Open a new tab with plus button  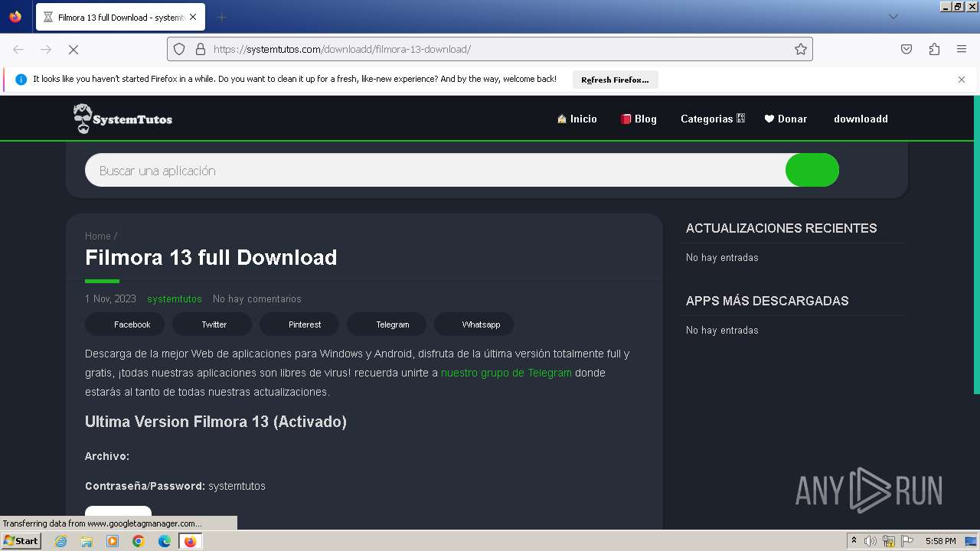[x=221, y=17]
